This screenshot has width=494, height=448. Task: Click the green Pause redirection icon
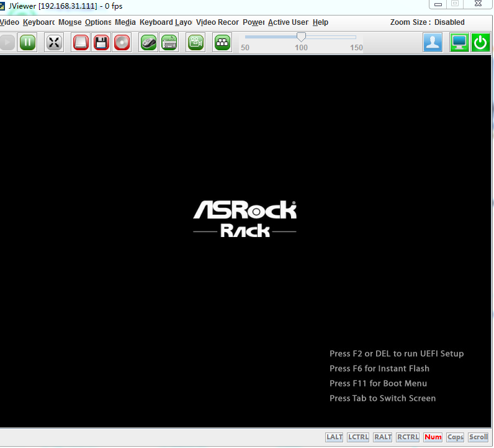click(x=27, y=42)
